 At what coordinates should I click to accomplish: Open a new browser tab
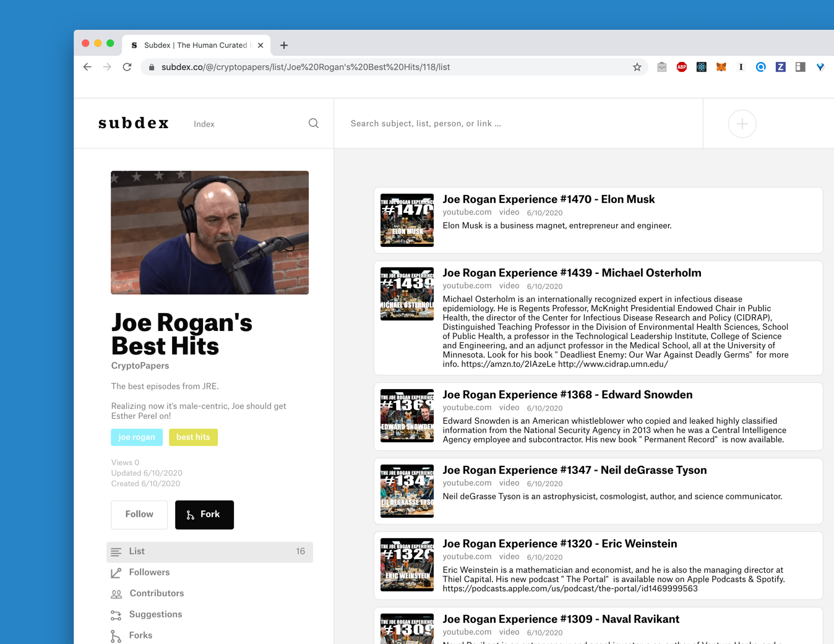tap(284, 45)
